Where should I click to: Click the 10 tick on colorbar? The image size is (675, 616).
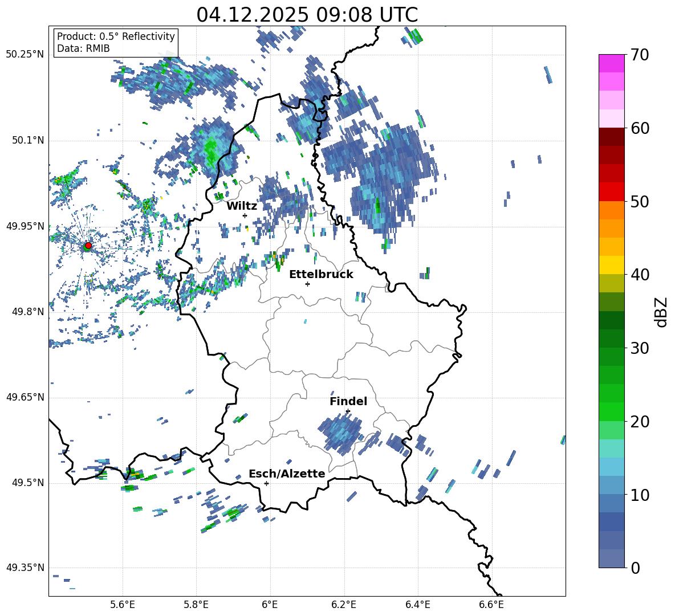pyautogui.click(x=640, y=495)
